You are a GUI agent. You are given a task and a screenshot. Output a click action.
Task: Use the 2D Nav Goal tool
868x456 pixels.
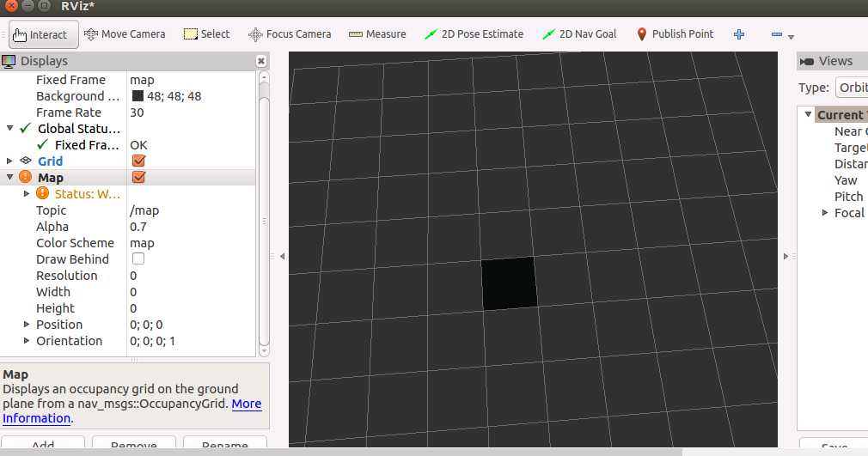click(x=579, y=34)
